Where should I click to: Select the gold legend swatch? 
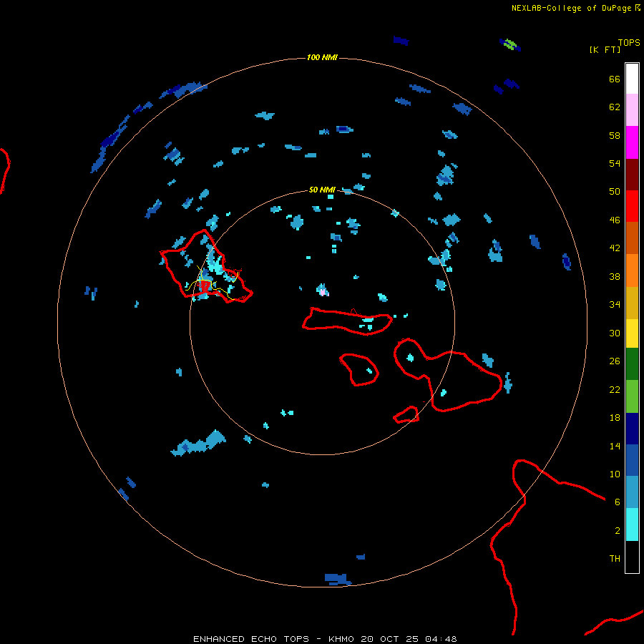click(x=632, y=303)
